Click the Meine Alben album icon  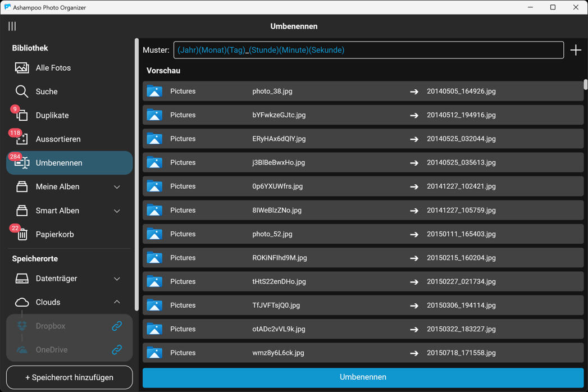click(x=22, y=186)
